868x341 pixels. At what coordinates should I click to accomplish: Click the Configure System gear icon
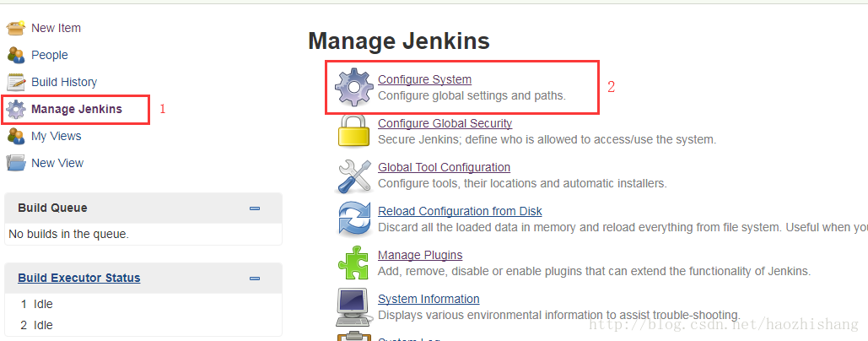click(x=353, y=88)
